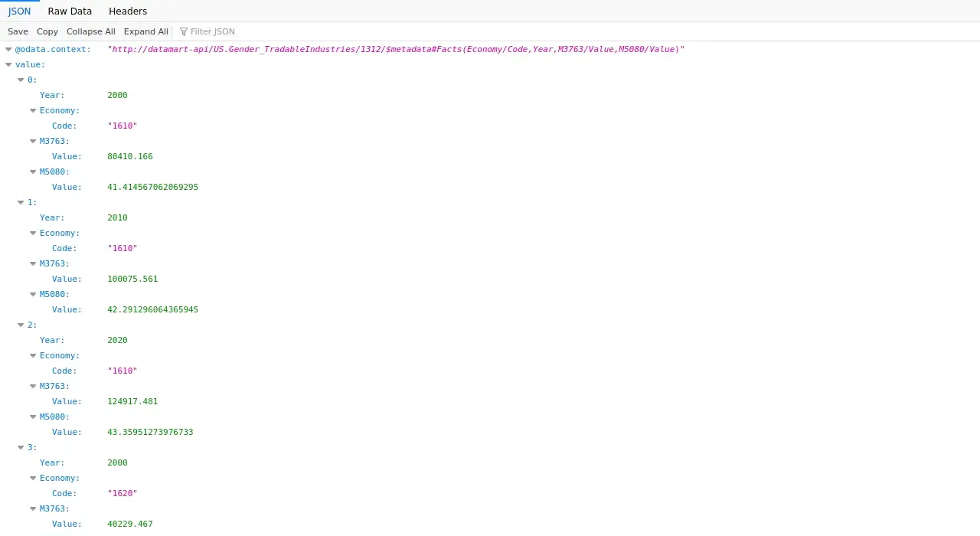Collapse array item 3
The image size is (980, 536).
(x=21, y=447)
